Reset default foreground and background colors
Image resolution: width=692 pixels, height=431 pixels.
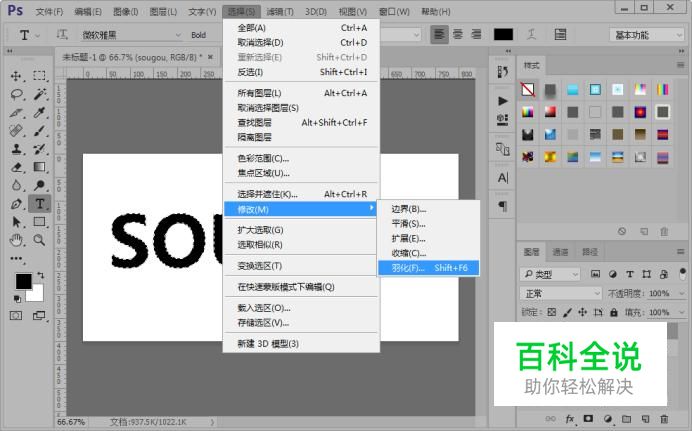pyautogui.click(x=17, y=299)
